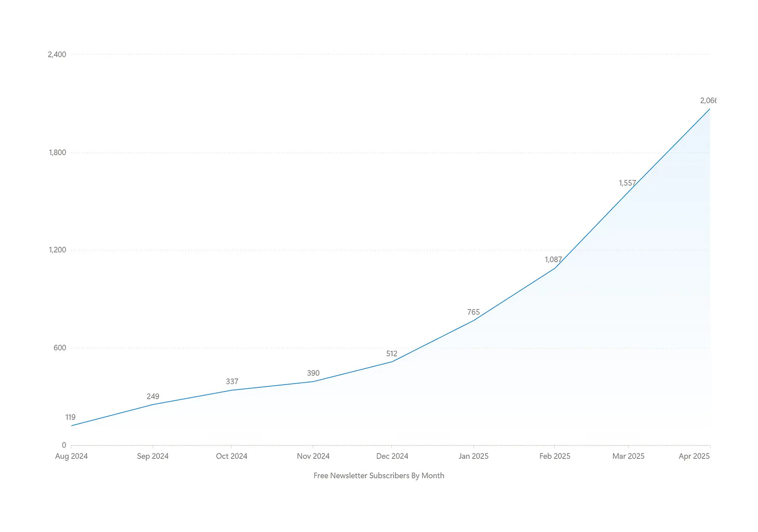Click the 390 data point label
The height and width of the screenshot is (532, 758).
click(313, 373)
